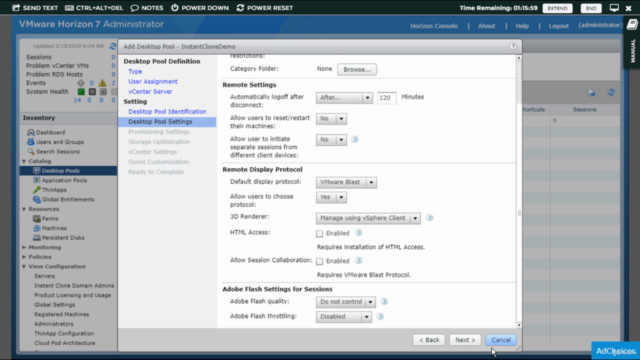Click Ctrl+Alt+Del keyboard icon
Image resolution: width=640 pixels, height=360 pixels.
tap(69, 8)
